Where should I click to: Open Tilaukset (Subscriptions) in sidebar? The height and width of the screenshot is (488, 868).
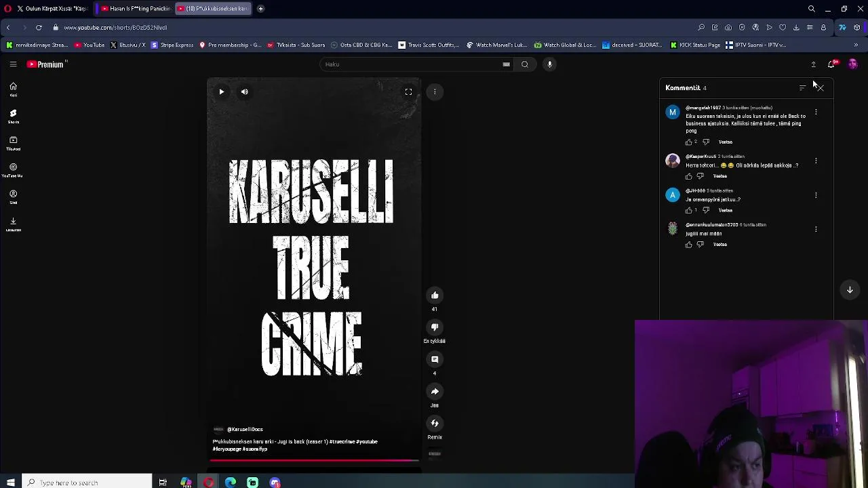[13, 143]
